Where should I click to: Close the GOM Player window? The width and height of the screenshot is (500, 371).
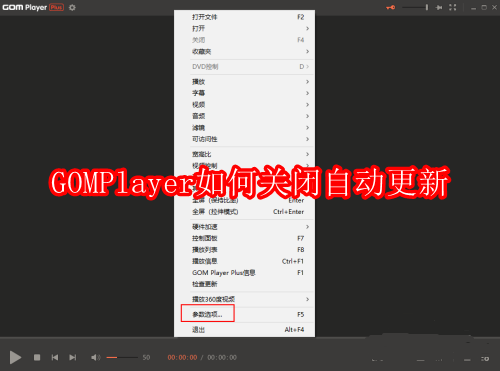click(x=494, y=7)
